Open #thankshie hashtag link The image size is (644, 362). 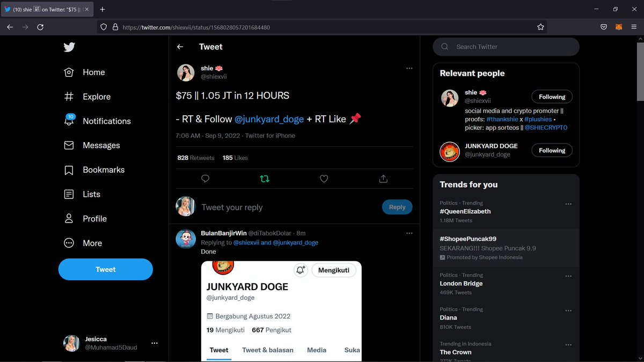point(502,119)
